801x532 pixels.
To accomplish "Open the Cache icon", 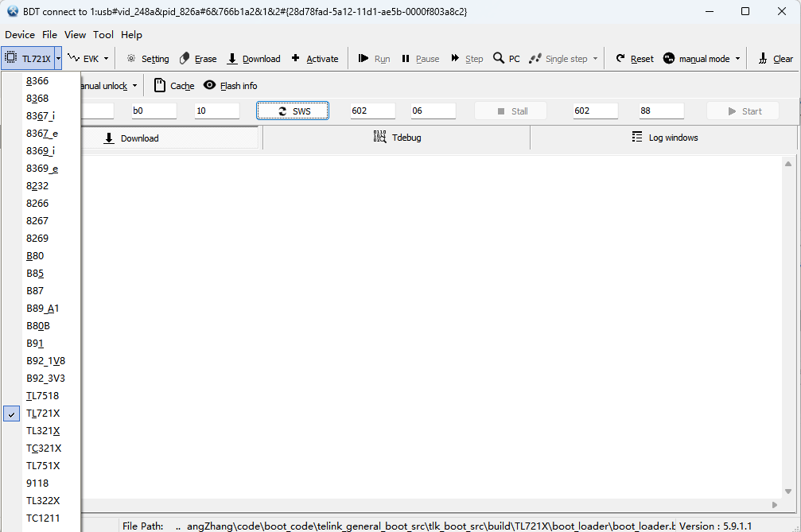I will (160, 85).
